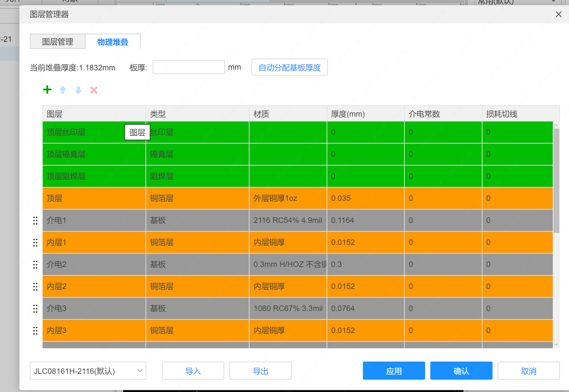Confirm with the 确认 button
569x392 pixels.
click(x=461, y=371)
